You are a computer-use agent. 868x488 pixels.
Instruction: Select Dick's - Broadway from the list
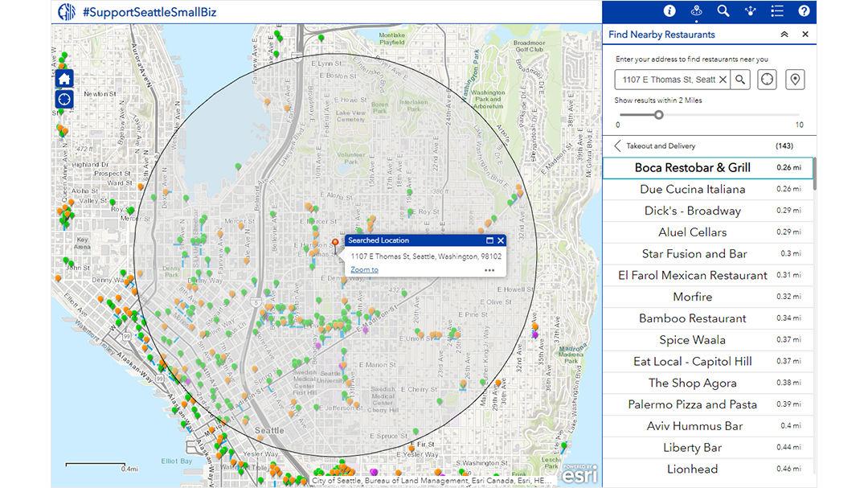[x=693, y=210]
